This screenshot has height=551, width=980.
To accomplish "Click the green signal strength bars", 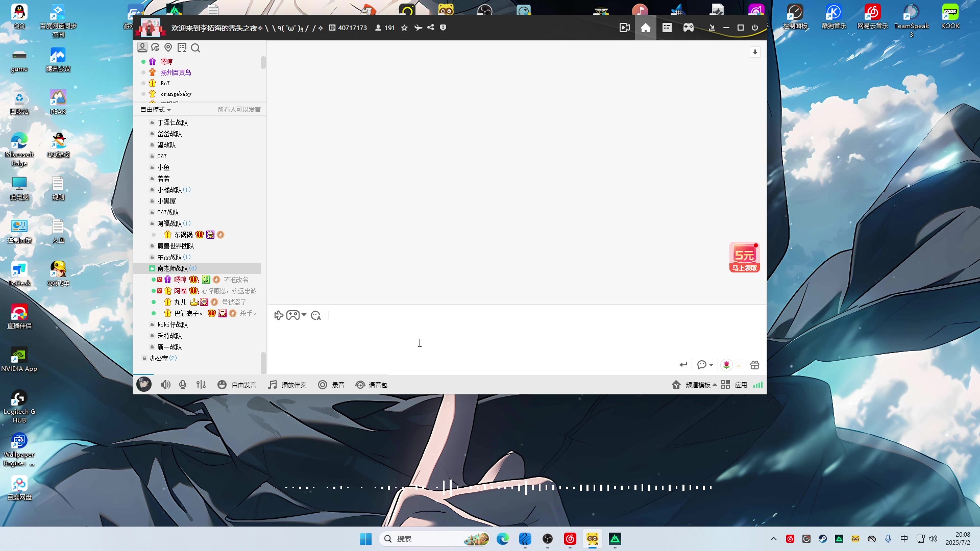I will (758, 385).
